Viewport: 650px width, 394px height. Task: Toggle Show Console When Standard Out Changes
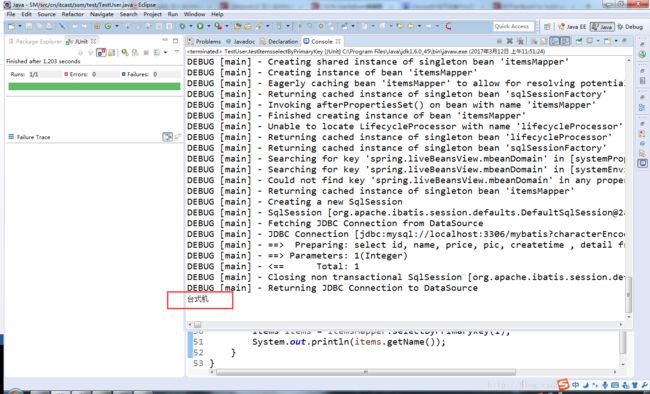pyautogui.click(x=555, y=41)
